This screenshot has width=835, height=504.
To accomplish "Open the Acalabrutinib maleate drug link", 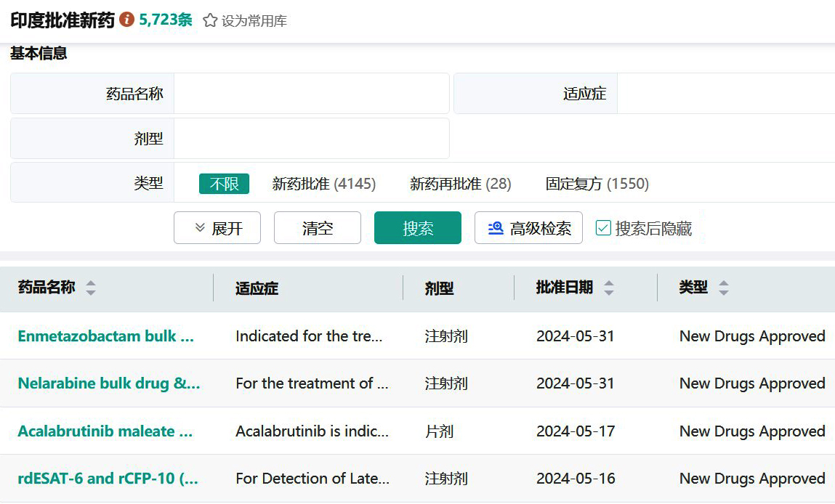I will [x=105, y=431].
